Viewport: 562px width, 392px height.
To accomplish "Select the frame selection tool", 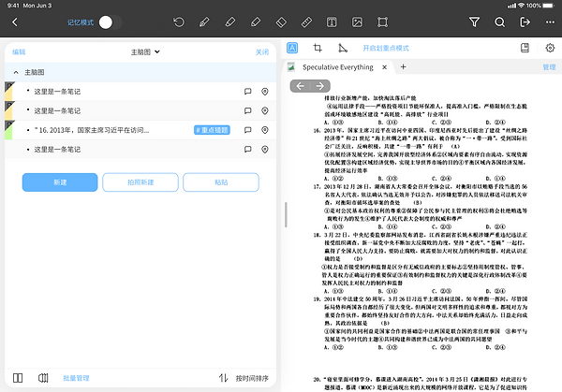I will [x=382, y=22].
